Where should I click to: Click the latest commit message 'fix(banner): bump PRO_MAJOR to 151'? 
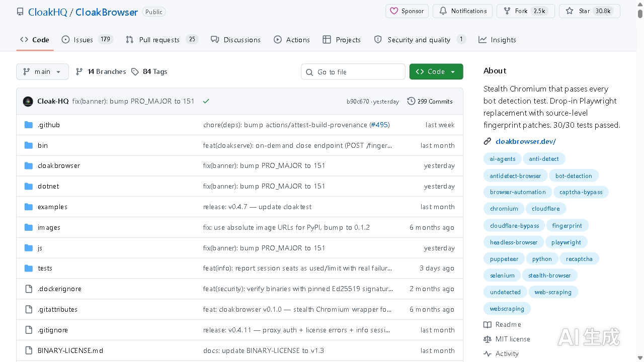tap(133, 101)
